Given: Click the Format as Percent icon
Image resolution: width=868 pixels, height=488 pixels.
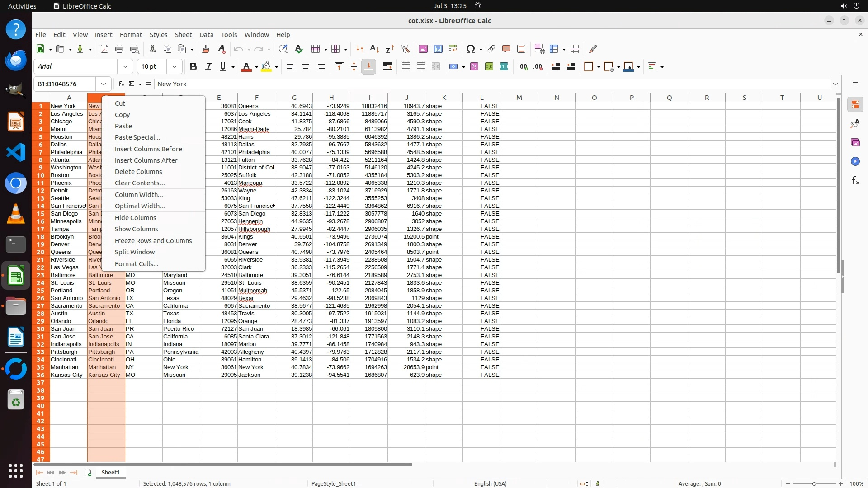Looking at the screenshot, I should [474, 66].
